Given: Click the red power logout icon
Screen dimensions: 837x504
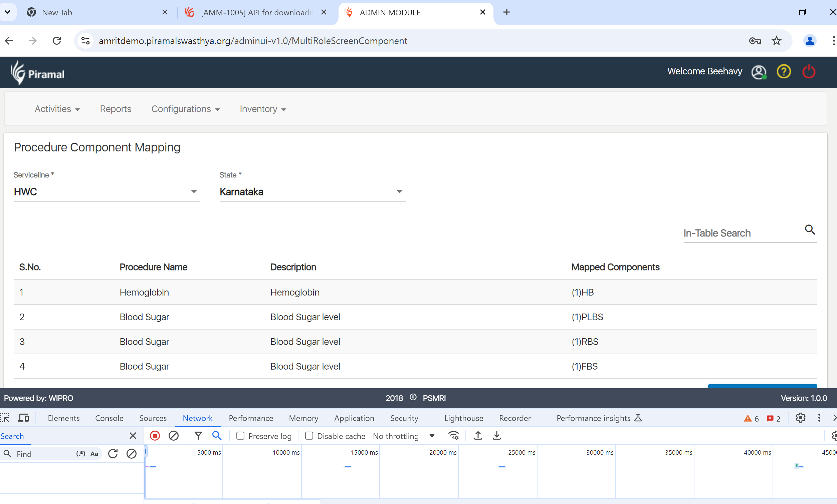Looking at the screenshot, I should (x=809, y=72).
